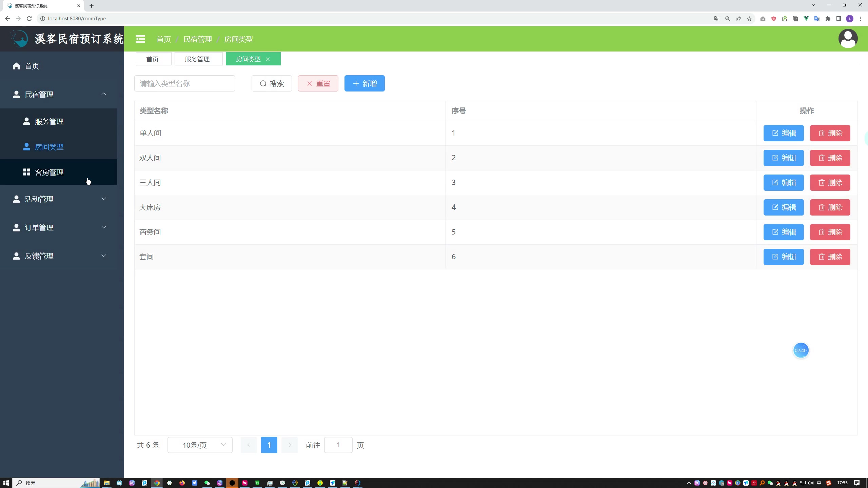Click the 02:40 floating timer bubble
The width and height of the screenshot is (868, 488).
[x=801, y=350]
